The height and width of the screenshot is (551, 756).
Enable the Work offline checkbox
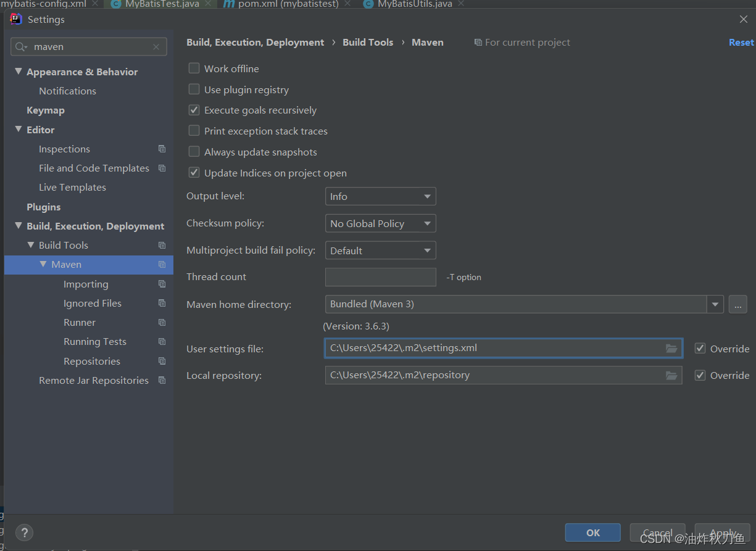pos(194,68)
